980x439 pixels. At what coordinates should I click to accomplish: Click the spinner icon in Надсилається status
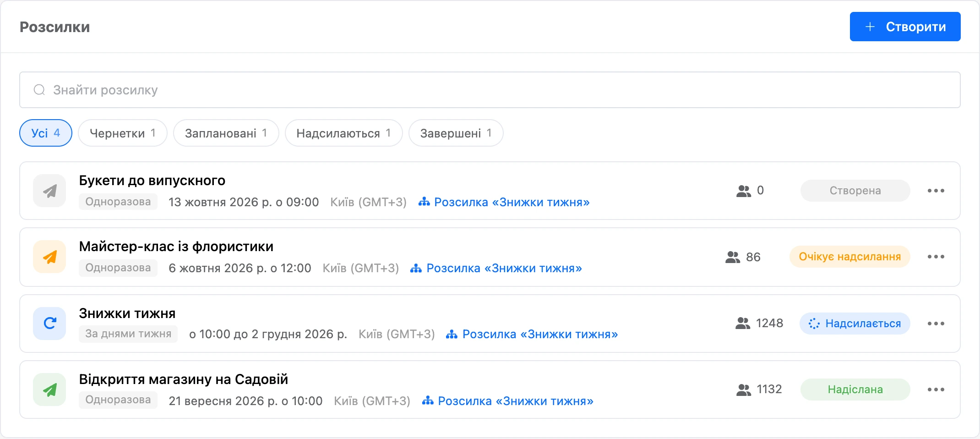point(814,324)
